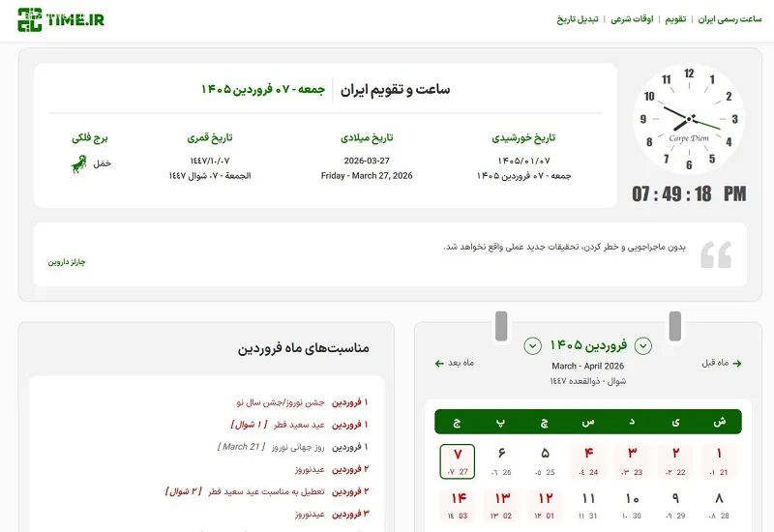Click the quotation mark icon
Image resolution: width=774 pixels, height=532 pixels.
pyautogui.click(x=716, y=254)
